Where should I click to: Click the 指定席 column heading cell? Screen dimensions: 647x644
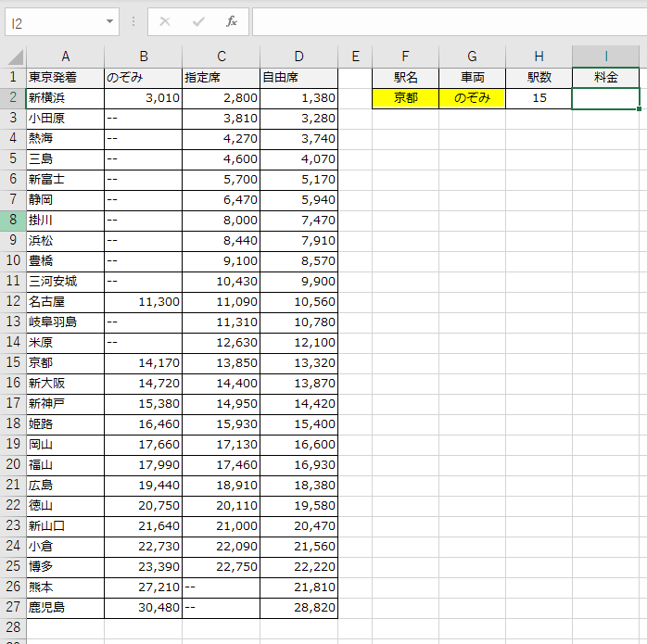coord(221,77)
